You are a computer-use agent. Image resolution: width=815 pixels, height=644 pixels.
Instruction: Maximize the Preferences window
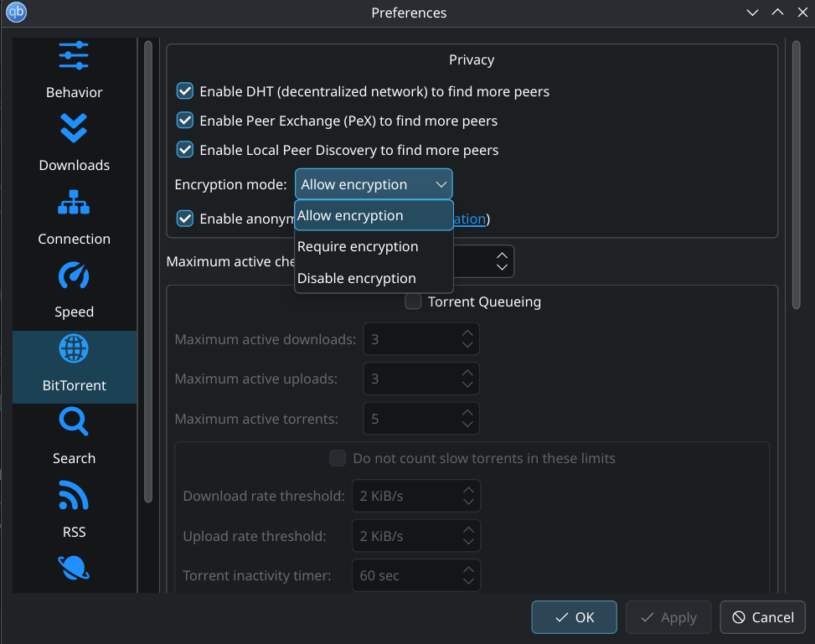click(x=777, y=13)
